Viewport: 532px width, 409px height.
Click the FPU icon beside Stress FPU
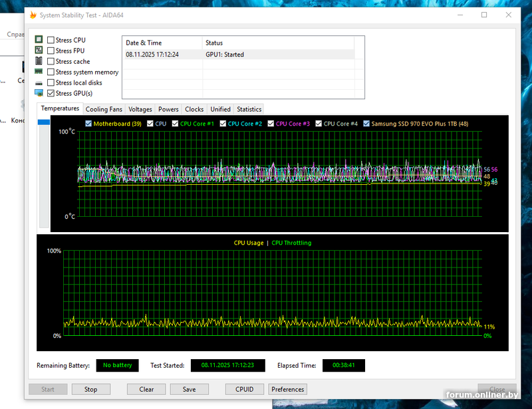(x=39, y=51)
